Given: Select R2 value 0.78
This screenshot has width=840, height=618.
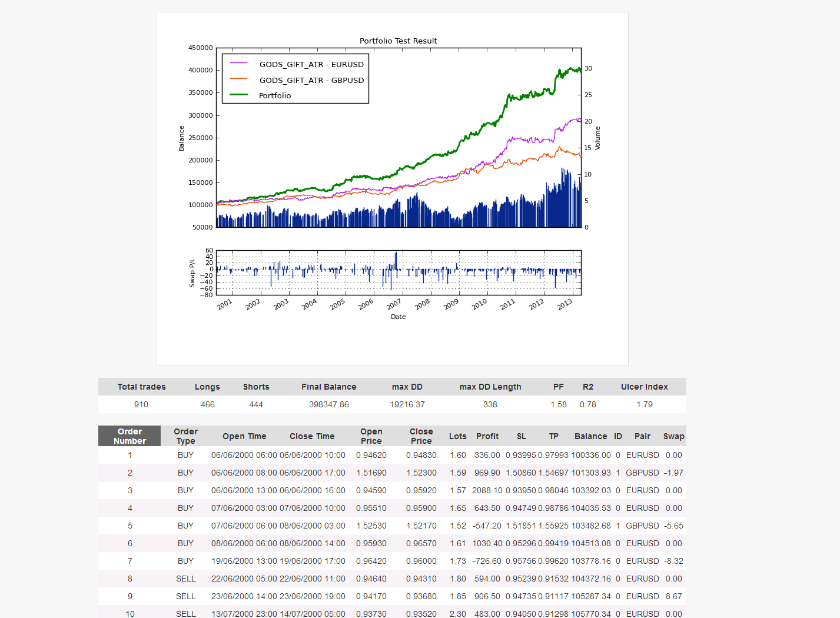Looking at the screenshot, I should pos(588,404).
